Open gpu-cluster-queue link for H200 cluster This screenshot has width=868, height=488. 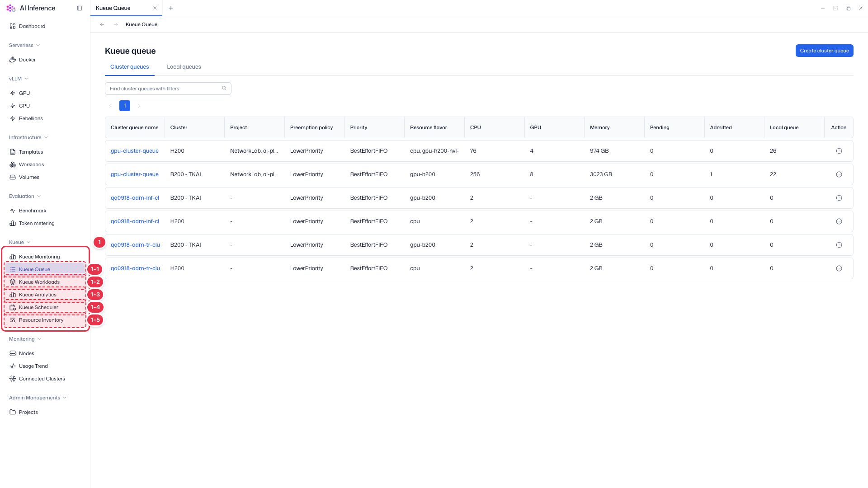click(135, 151)
